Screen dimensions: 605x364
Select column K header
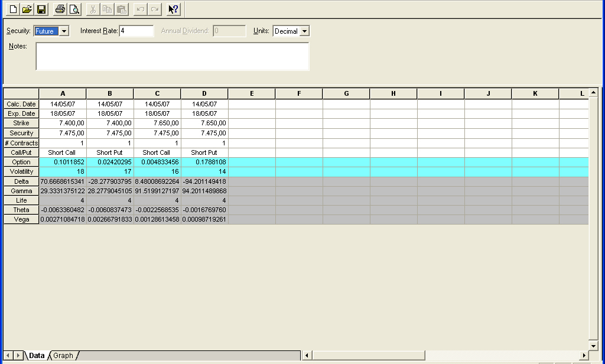coord(535,93)
